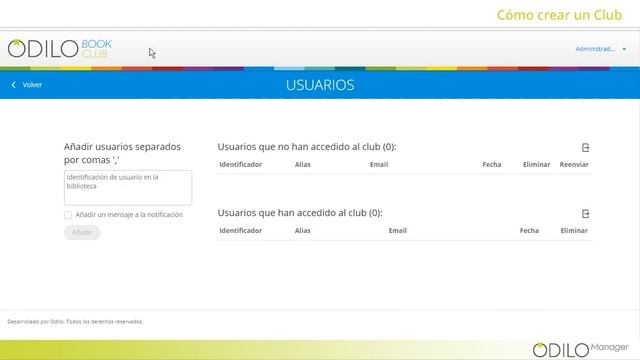Click the Añadir button

82,232
